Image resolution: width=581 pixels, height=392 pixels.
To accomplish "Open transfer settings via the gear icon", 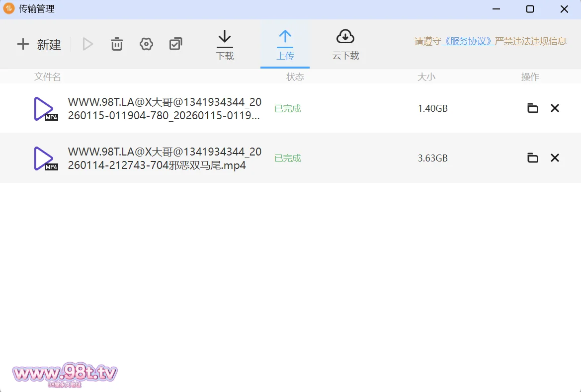I will click(146, 44).
